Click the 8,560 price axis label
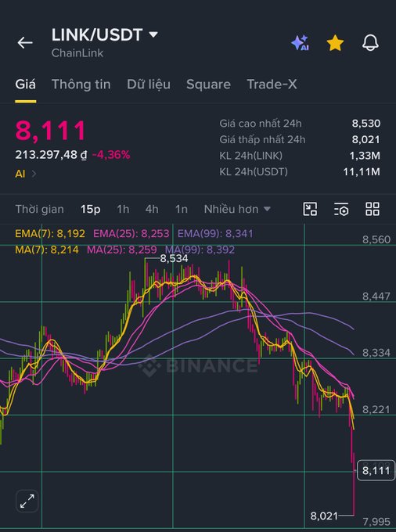The image size is (396, 532). 376,239
